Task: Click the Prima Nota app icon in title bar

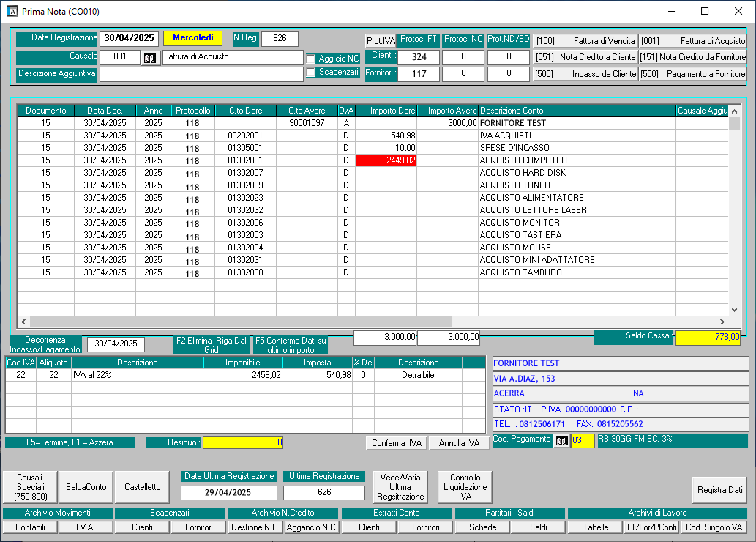Action: pyautogui.click(x=12, y=11)
